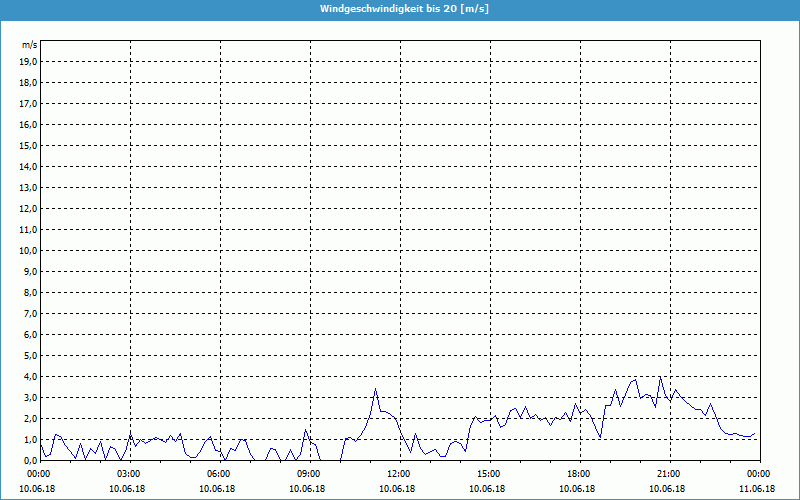Click the 06:00 time axis label
Screen dimensions: 800x500
click(218, 474)
